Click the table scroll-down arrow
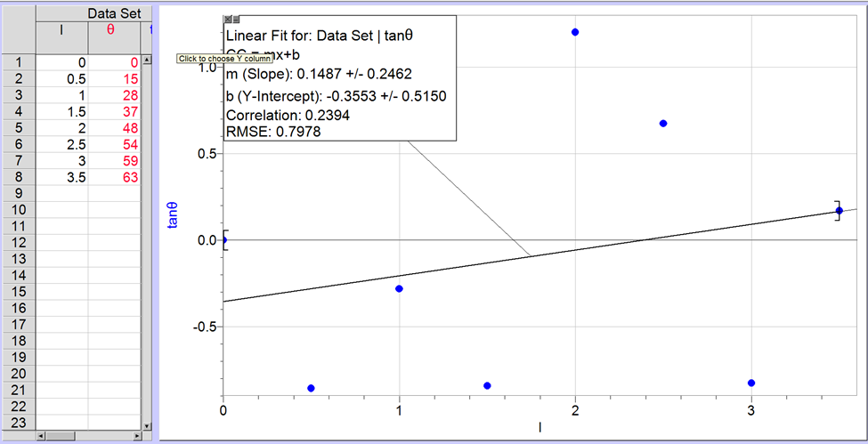 tap(147, 425)
